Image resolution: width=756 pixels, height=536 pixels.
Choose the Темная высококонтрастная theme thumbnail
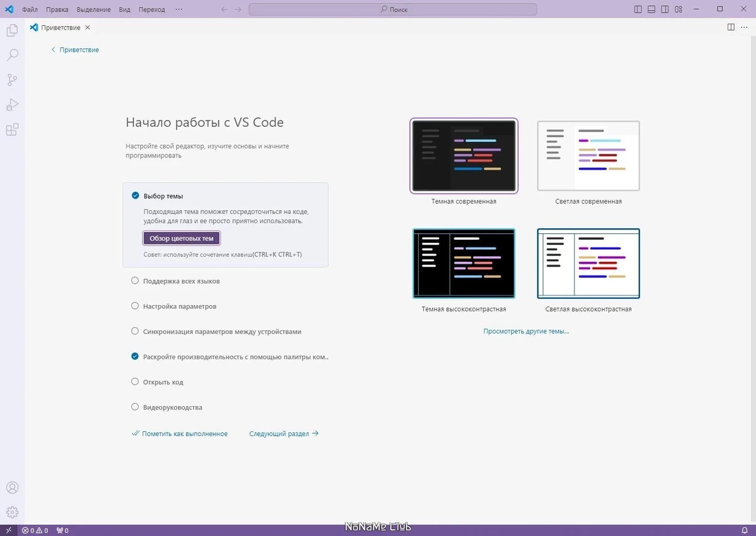click(x=464, y=263)
